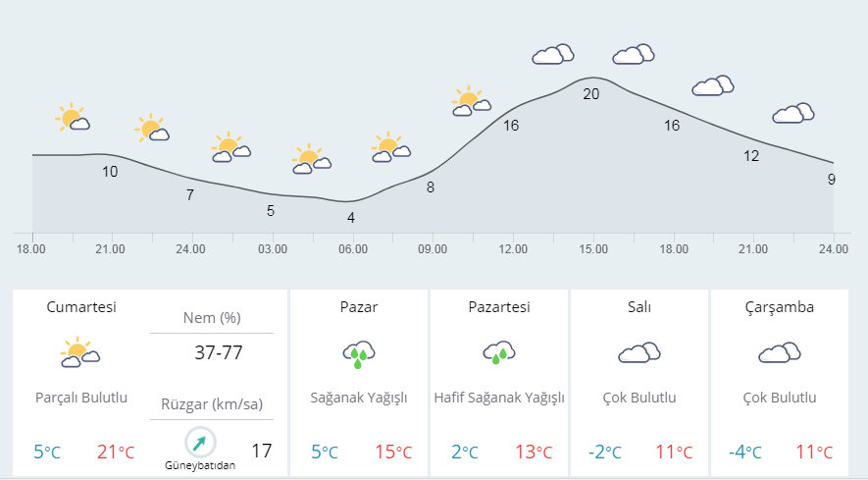The width and height of the screenshot is (868, 480).
Task: Click the Çarşamba cloudy weather icon
Action: (780, 352)
